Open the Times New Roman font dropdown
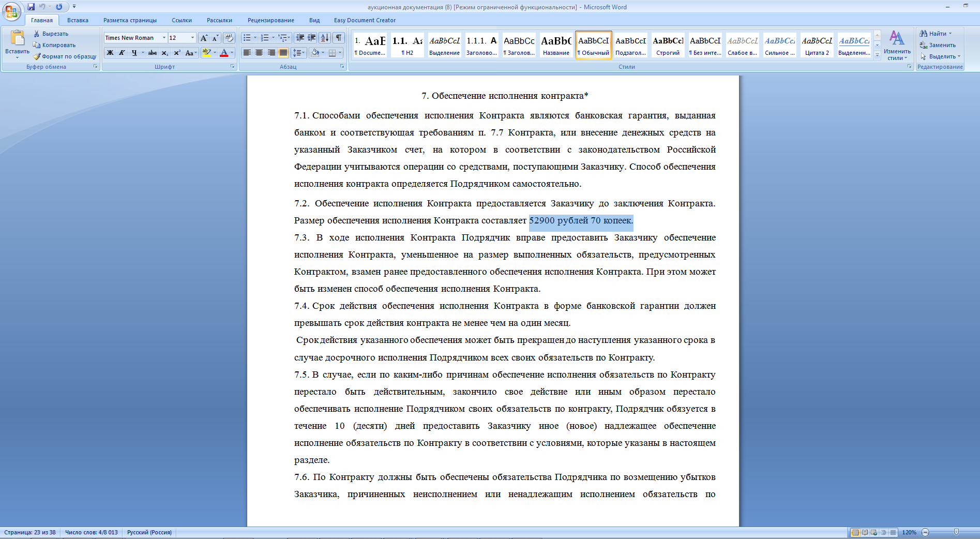 (x=164, y=38)
